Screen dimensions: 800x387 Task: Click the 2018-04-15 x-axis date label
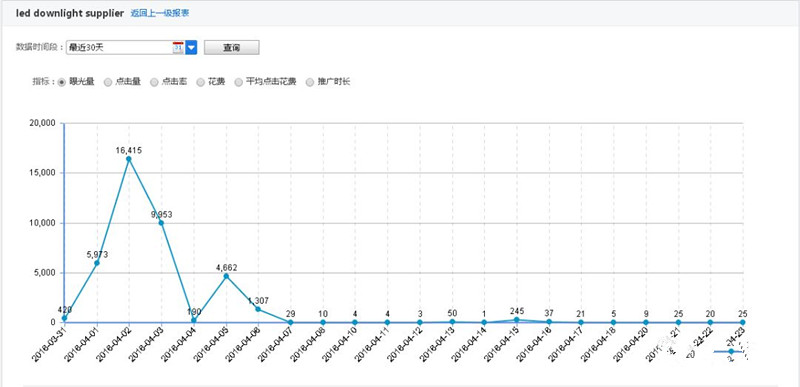point(501,344)
